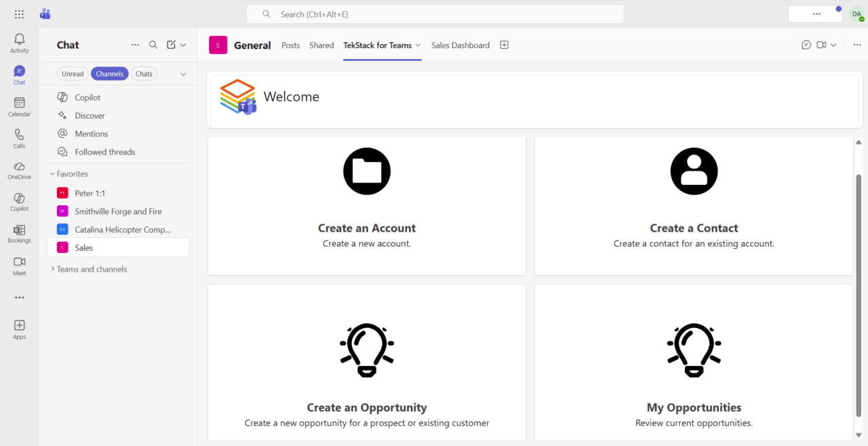Go to Calls in the left rail
This screenshot has height=446, width=868.
click(19, 139)
